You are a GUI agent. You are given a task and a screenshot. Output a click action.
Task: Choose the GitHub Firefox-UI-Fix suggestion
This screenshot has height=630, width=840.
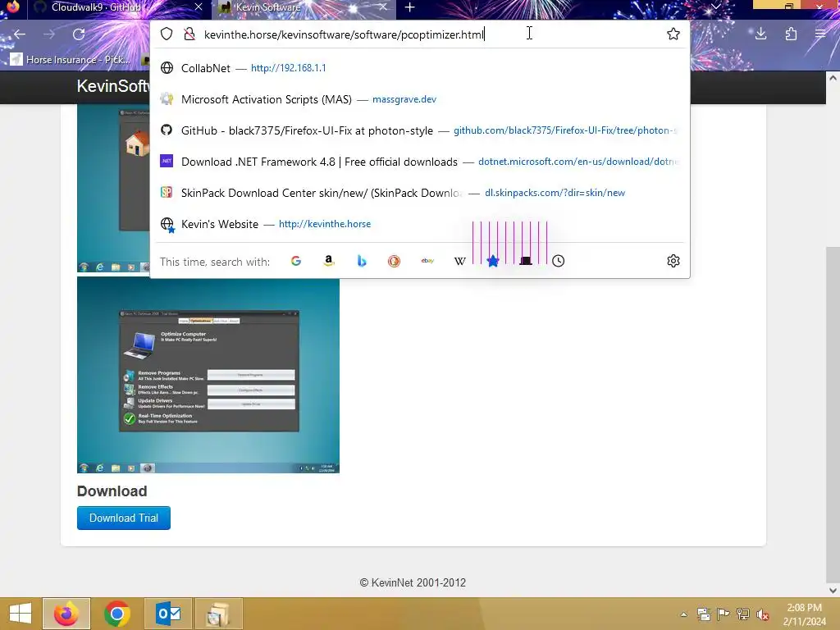(x=420, y=130)
